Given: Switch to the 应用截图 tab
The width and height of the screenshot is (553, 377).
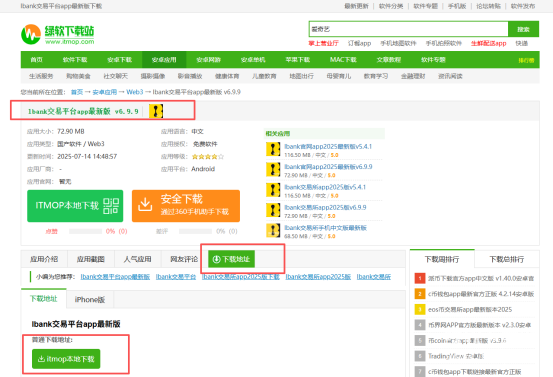Looking at the screenshot, I should click(91, 259).
